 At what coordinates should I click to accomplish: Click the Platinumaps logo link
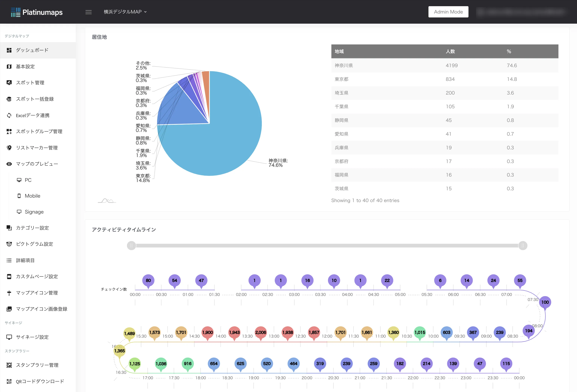coord(37,12)
